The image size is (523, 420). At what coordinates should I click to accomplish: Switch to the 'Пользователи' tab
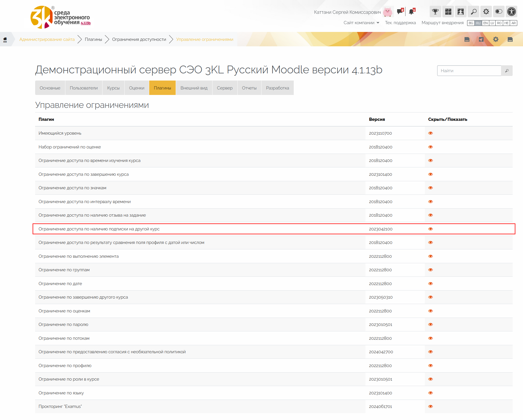pyautogui.click(x=84, y=88)
